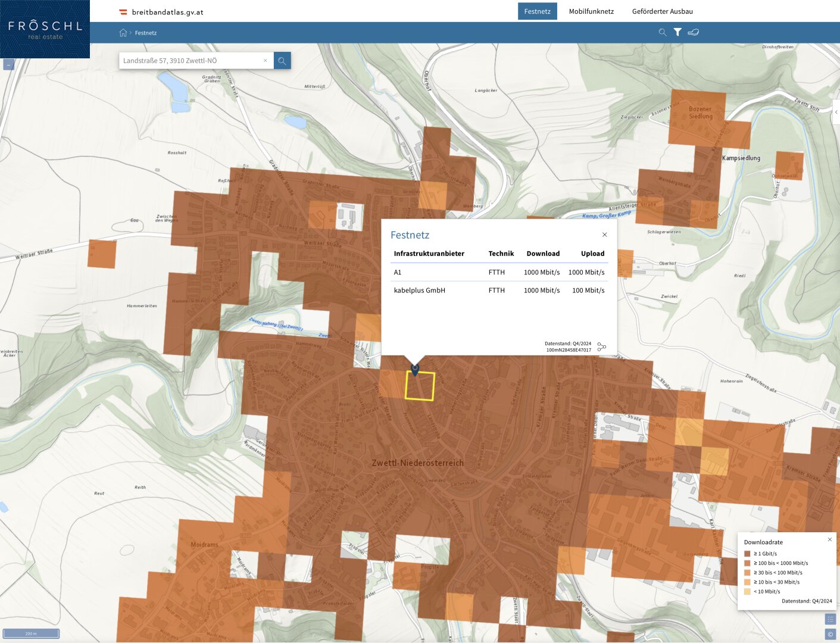This screenshot has height=643, width=840.
Task: Show copyright info via © button
Action: (x=830, y=634)
